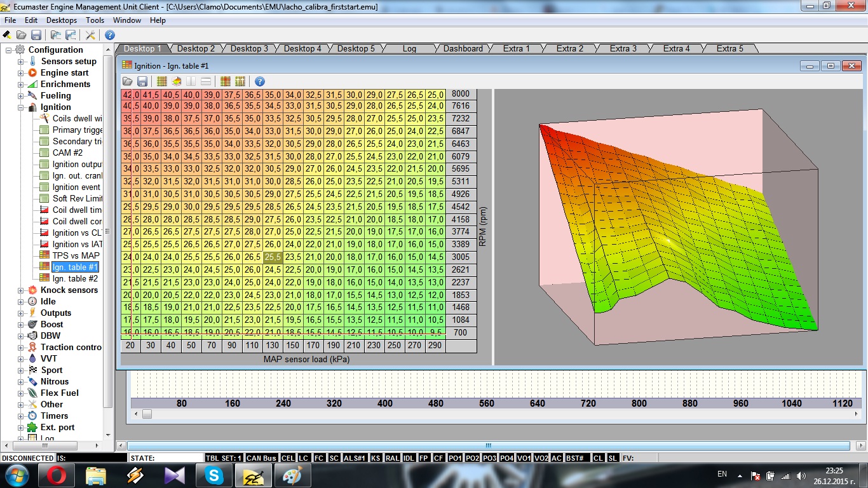Screen dimensions: 868x488
Task: Click the horizontal scrollbar thumb below the log graph
Action: tap(147, 414)
